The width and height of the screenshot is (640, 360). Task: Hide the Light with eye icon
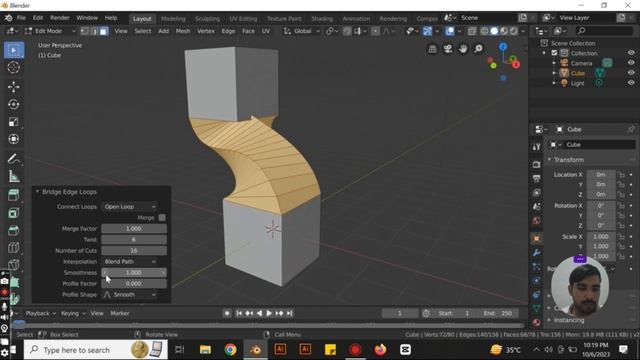631,83
